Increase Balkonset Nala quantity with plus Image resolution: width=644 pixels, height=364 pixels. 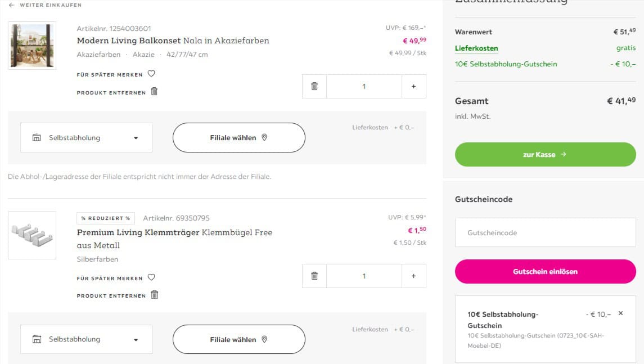(414, 86)
